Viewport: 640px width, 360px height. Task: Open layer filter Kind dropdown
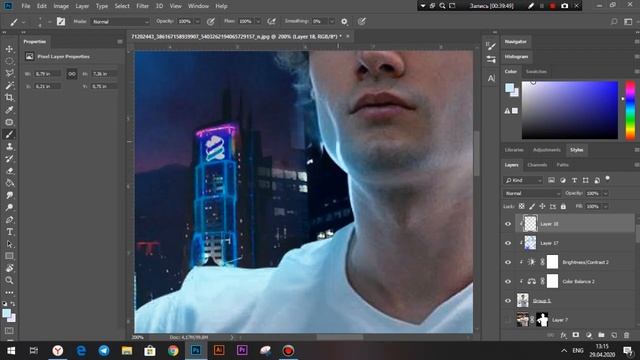point(523,180)
